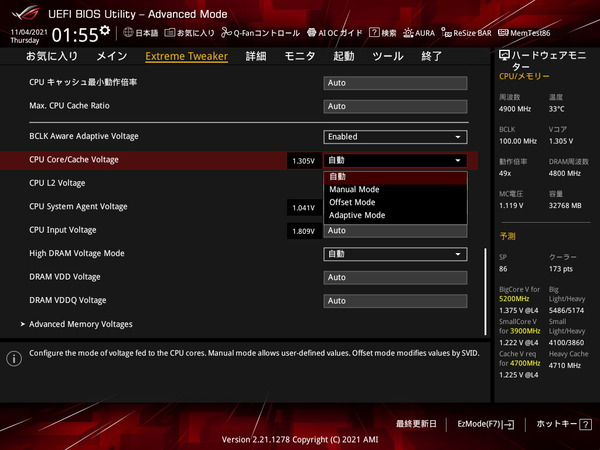Switch to お気に入り tab
This screenshot has width=600, height=450.
coord(52,56)
